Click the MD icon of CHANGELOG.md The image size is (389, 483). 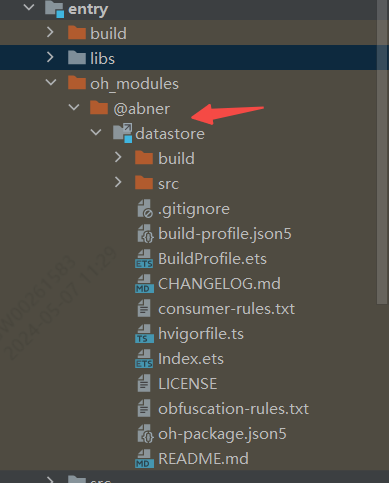[x=144, y=284]
